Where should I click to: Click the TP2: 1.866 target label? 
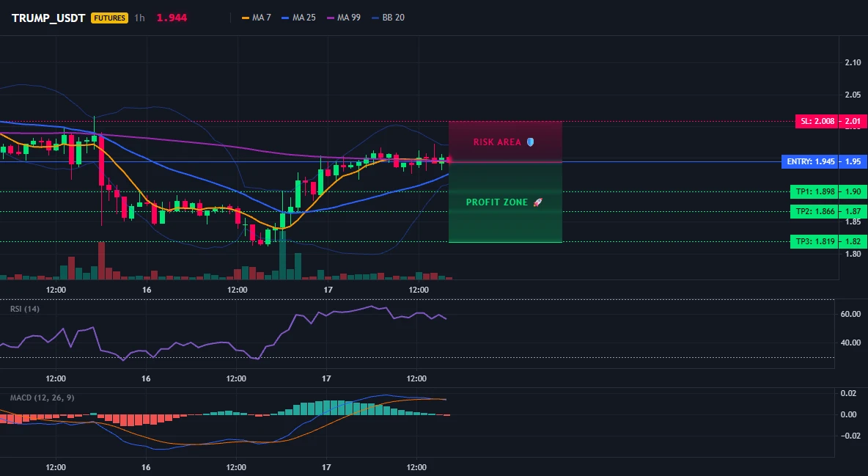[x=814, y=212]
